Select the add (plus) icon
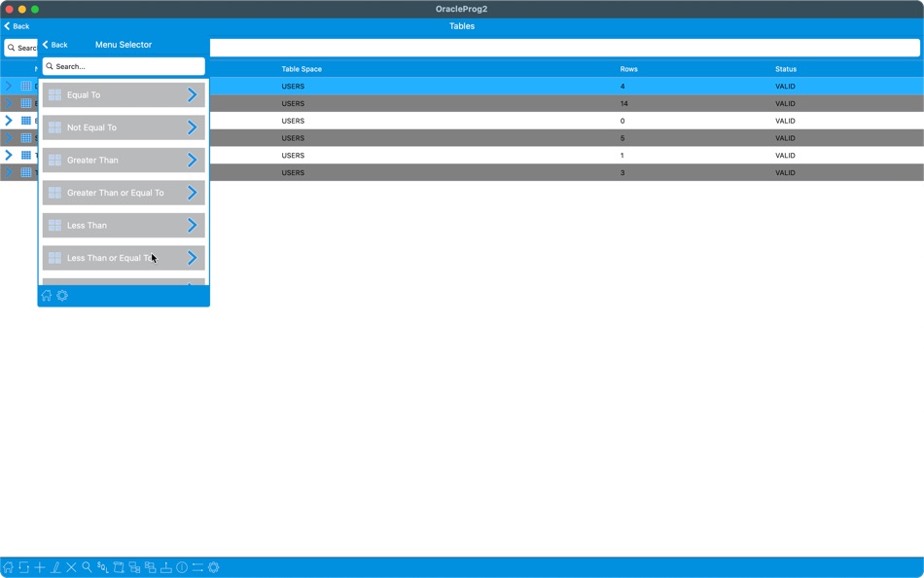Viewport: 924px width, 578px height. tap(39, 566)
